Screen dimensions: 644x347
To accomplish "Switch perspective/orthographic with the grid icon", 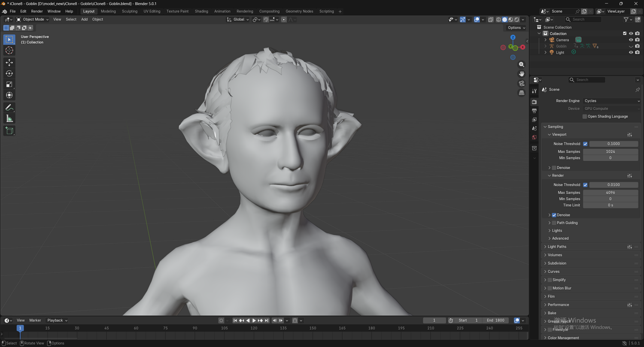I will tap(522, 93).
